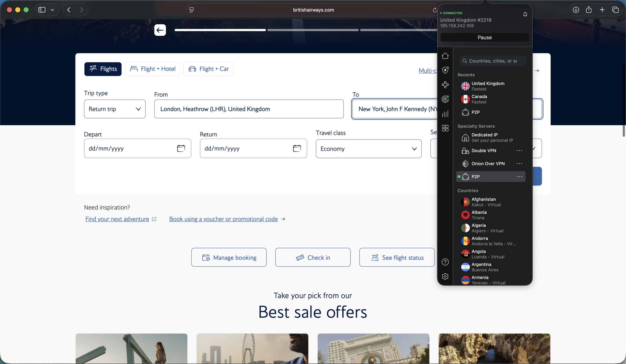Click the second progress step bar
This screenshot has height=364, width=626.
313,30
